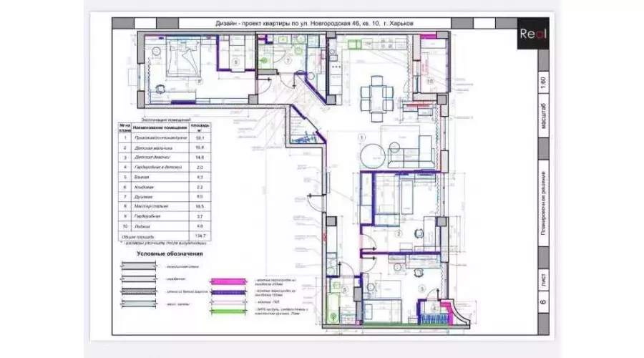Screen dimensions: 644x358
Task: Click the green panel legend swatch
Action: [228, 311]
